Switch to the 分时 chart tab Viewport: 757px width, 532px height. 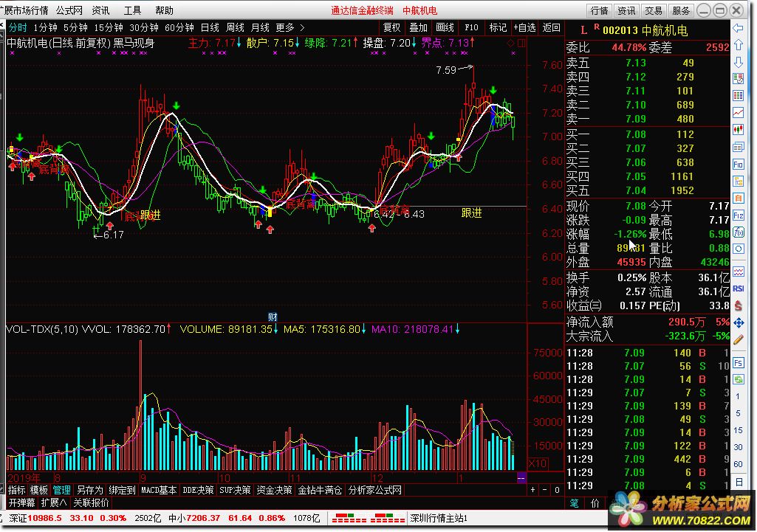pyautogui.click(x=18, y=27)
